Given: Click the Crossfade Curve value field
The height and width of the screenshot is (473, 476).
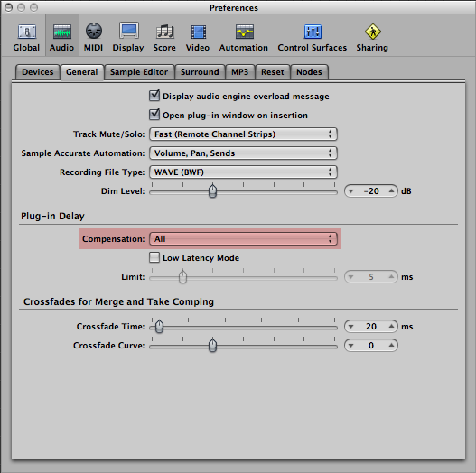Looking at the screenshot, I should coord(371,345).
